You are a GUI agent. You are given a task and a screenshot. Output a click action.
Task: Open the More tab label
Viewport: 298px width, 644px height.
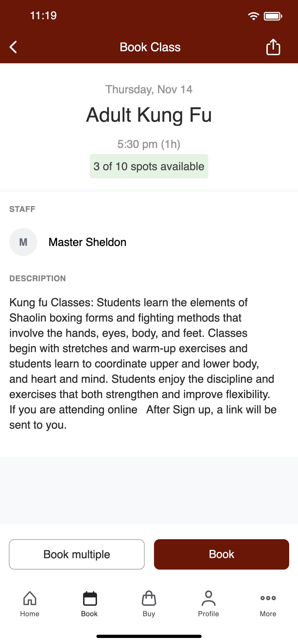pyautogui.click(x=268, y=614)
